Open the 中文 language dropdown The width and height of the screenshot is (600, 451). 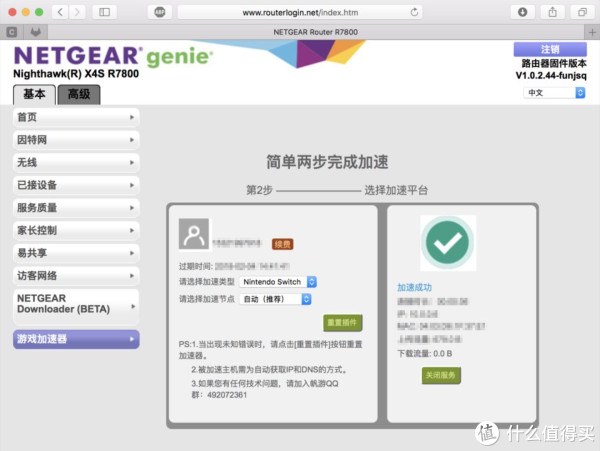[554, 93]
